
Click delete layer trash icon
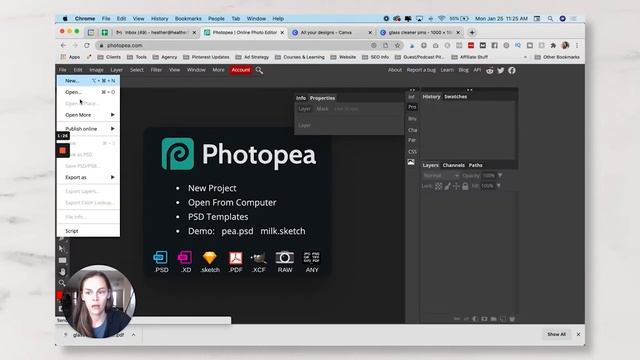(x=512, y=319)
